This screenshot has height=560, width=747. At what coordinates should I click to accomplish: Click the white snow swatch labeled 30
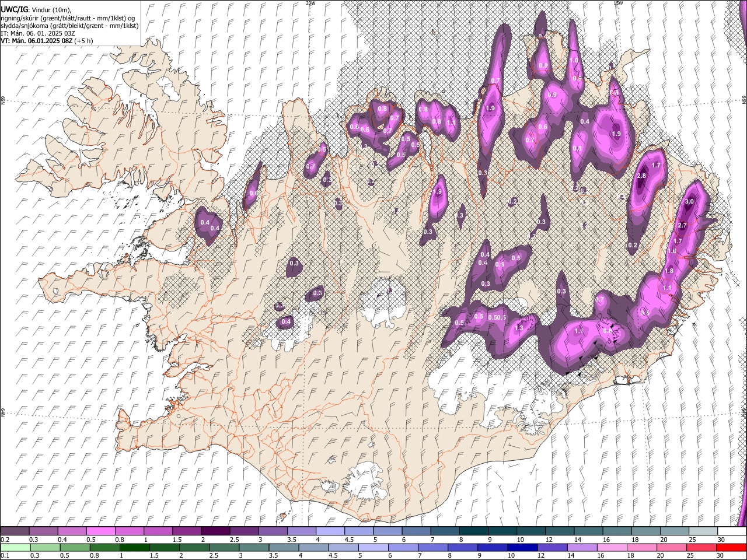(x=732, y=531)
